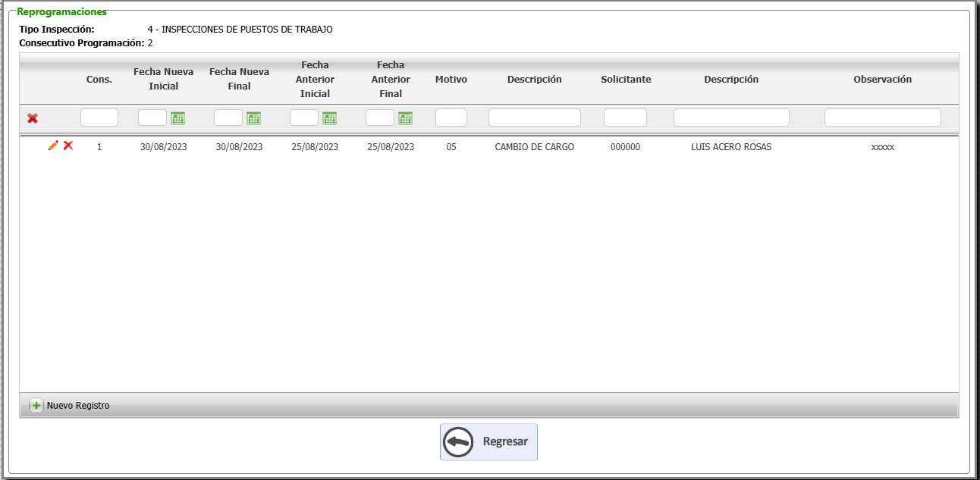Select the LUIS ACERO ROSAS cell
The width and height of the screenshot is (980, 480).
pyautogui.click(x=731, y=147)
